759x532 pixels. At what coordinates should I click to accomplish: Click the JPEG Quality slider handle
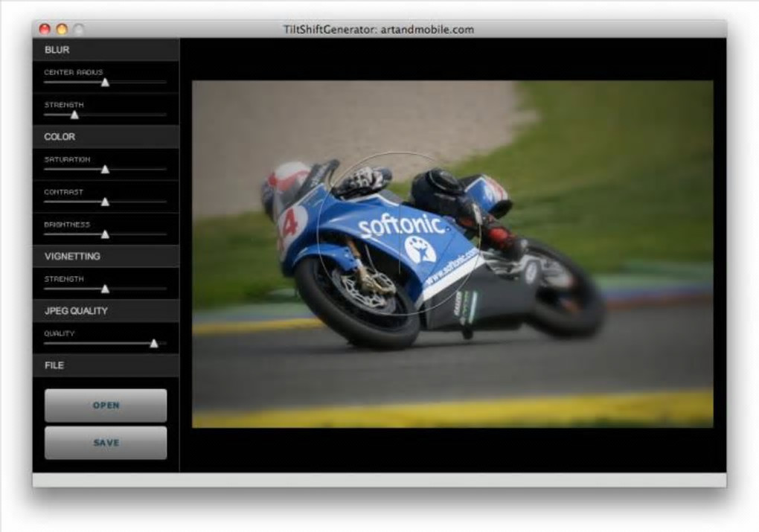tap(154, 344)
